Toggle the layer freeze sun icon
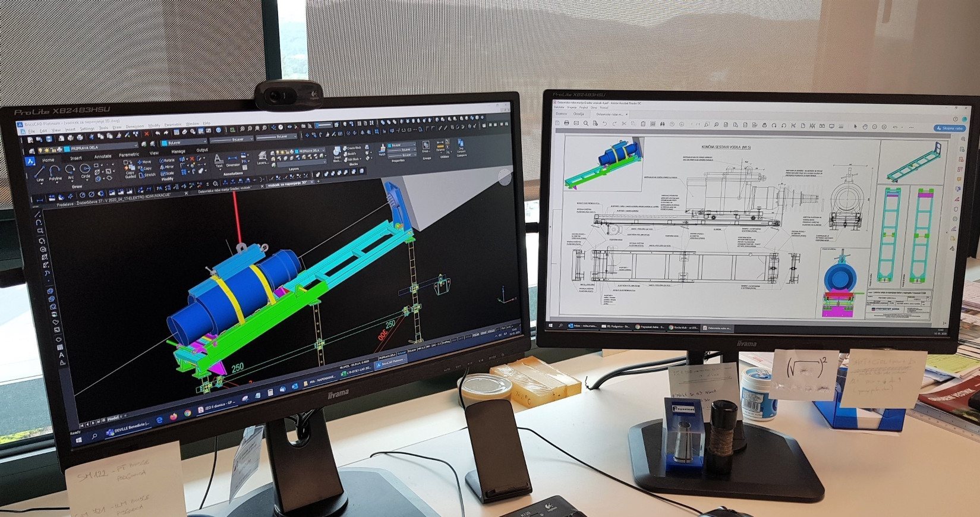Screen dimensions: 980x517 (46, 150)
